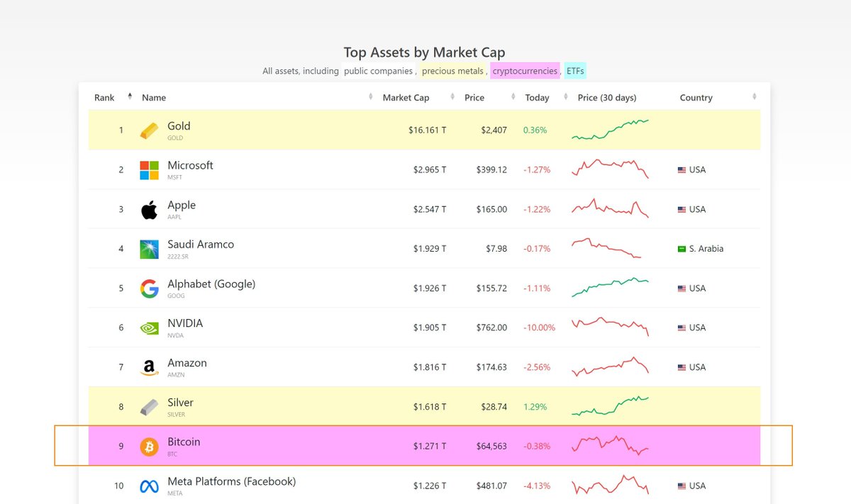The image size is (851, 504).
Task: Open the Saudi Aramco company page
Action: coord(201,244)
